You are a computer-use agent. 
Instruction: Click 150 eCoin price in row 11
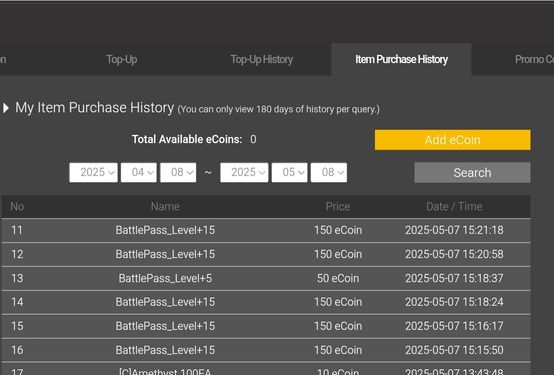point(338,230)
